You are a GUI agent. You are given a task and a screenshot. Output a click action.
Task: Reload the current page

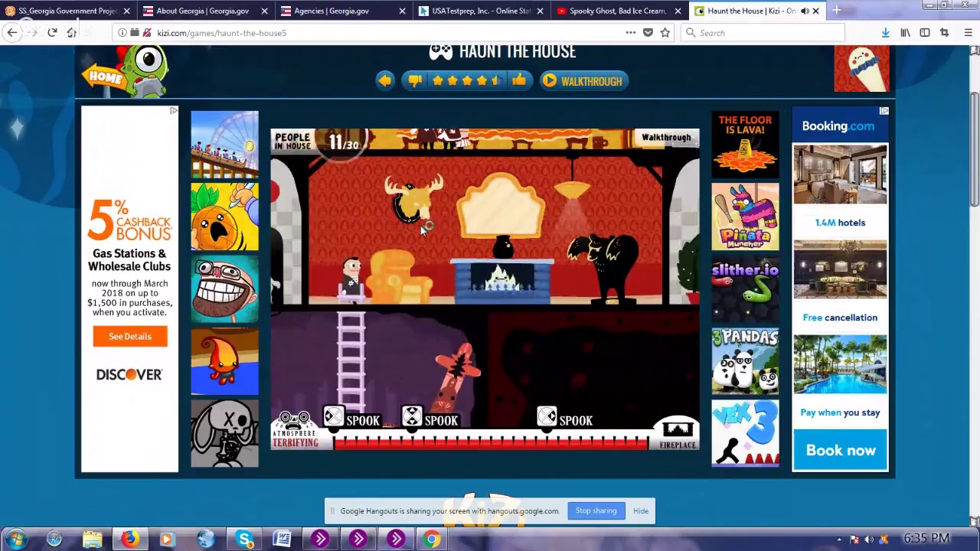pyautogui.click(x=52, y=32)
